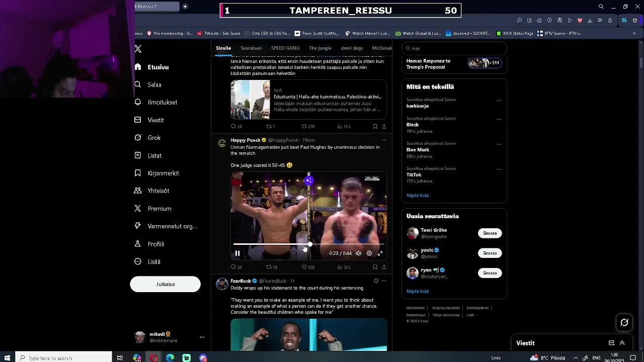Go to Etusivu in the sidebar
This screenshot has width=644, height=362.
pos(152,67)
